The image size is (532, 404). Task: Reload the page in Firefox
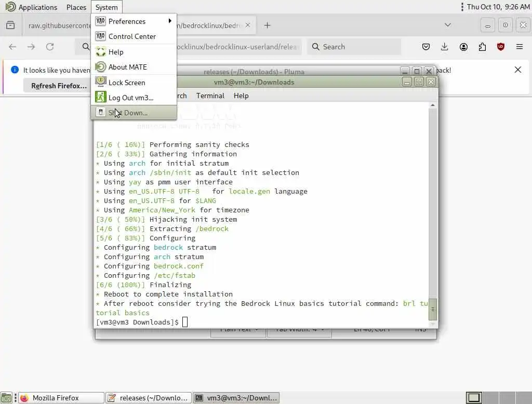[x=50, y=47]
